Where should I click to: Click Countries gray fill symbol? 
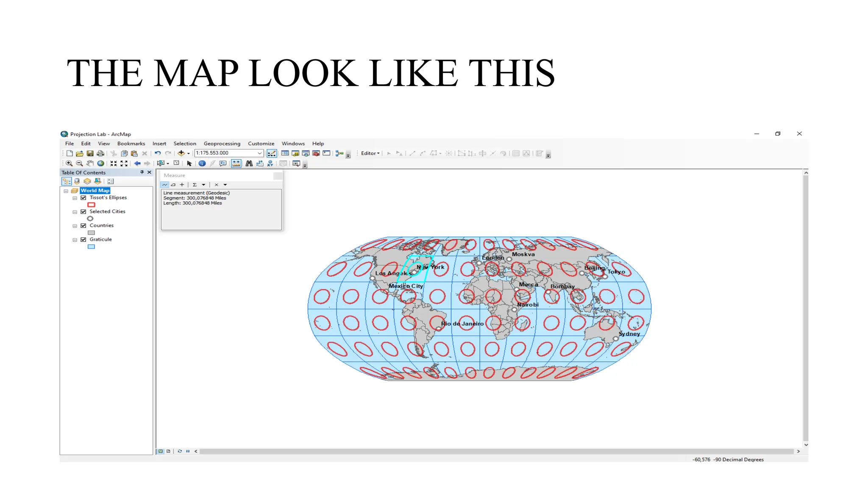[x=91, y=233]
